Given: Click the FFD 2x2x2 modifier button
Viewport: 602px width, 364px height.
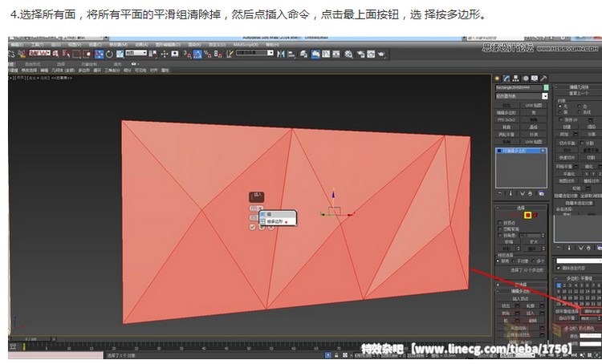Looking at the screenshot, I should click(506, 119).
